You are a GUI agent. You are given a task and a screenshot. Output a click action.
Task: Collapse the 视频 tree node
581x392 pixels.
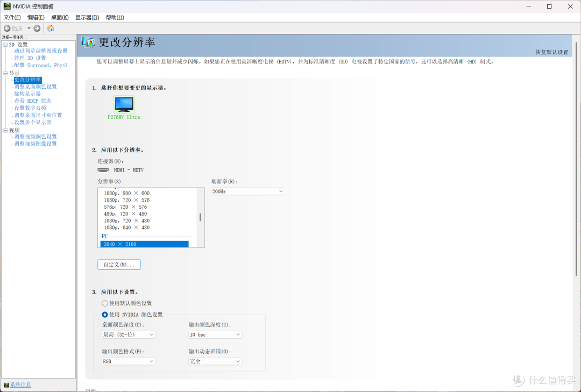click(x=5, y=131)
